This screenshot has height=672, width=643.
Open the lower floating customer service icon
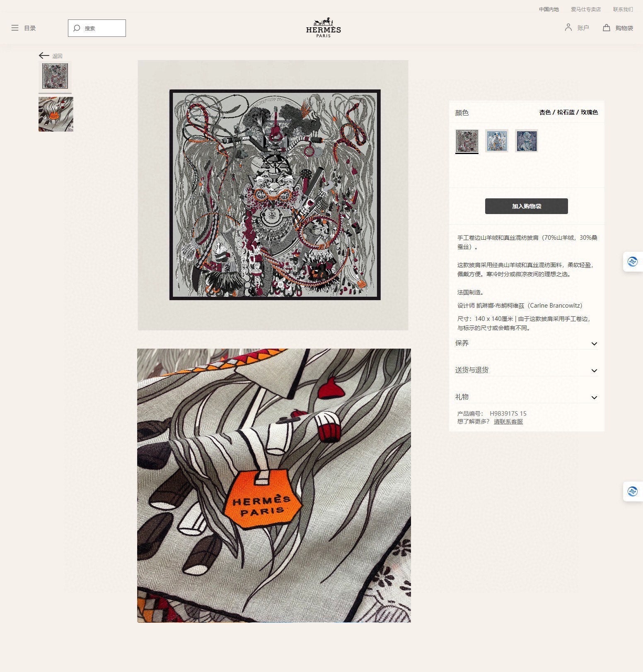(632, 491)
